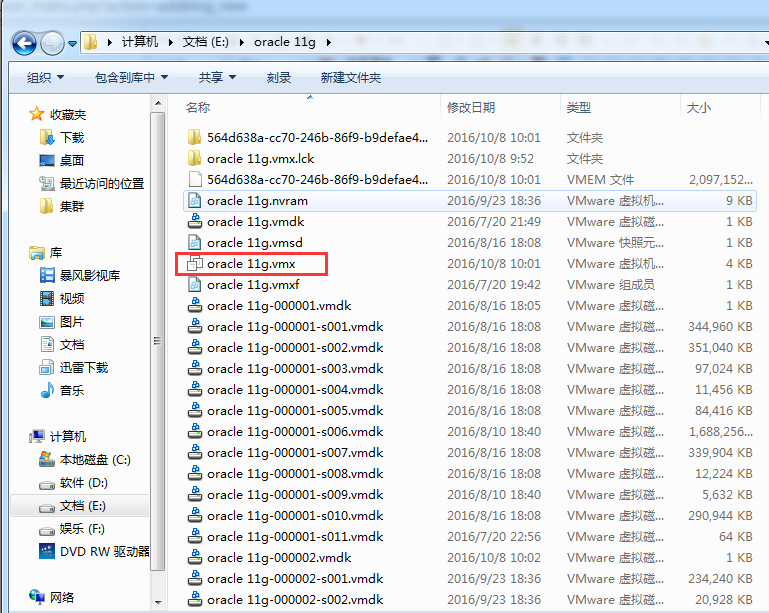Screen dimensions: 769x613
Task: Click the folder icon in address bar
Action: click(x=90, y=42)
